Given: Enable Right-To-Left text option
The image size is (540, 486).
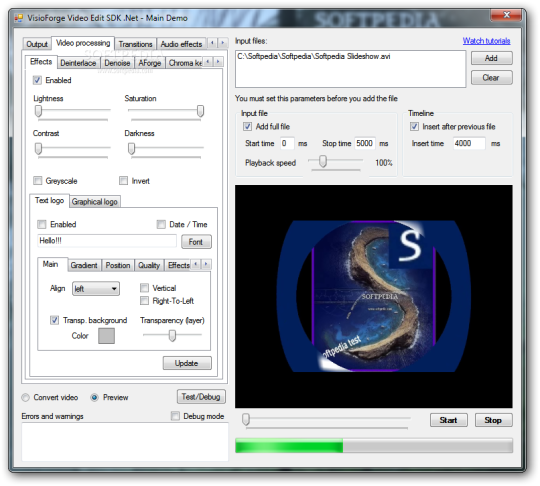Looking at the screenshot, I should [x=145, y=301].
